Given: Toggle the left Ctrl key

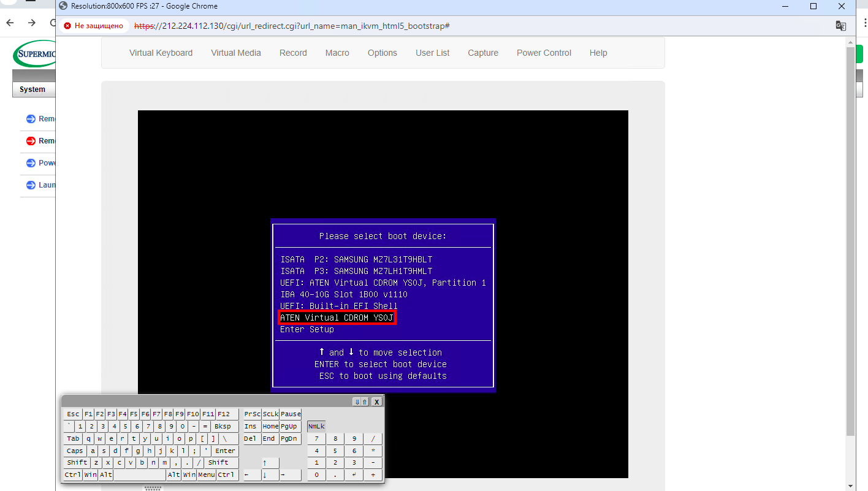Looking at the screenshot, I should click(73, 475).
